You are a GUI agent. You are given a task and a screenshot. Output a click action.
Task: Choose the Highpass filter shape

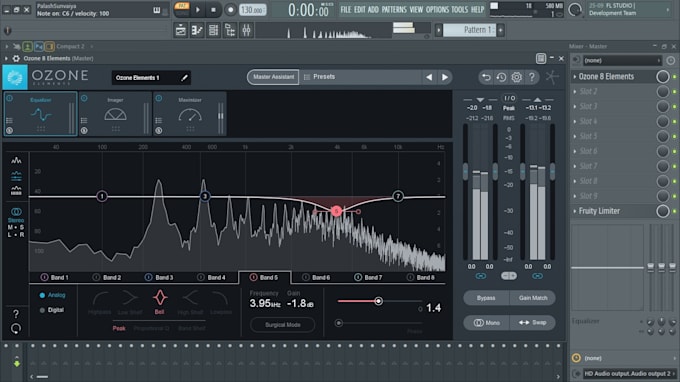[100, 302]
